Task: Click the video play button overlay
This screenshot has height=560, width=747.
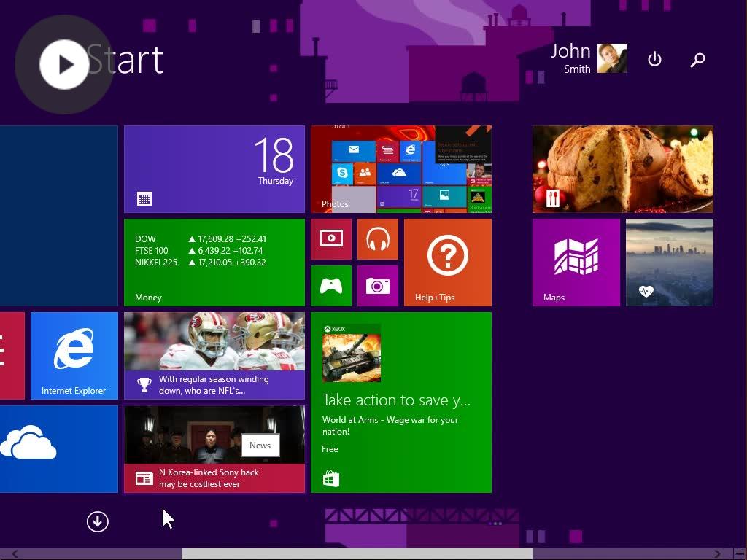Action: coord(64,65)
